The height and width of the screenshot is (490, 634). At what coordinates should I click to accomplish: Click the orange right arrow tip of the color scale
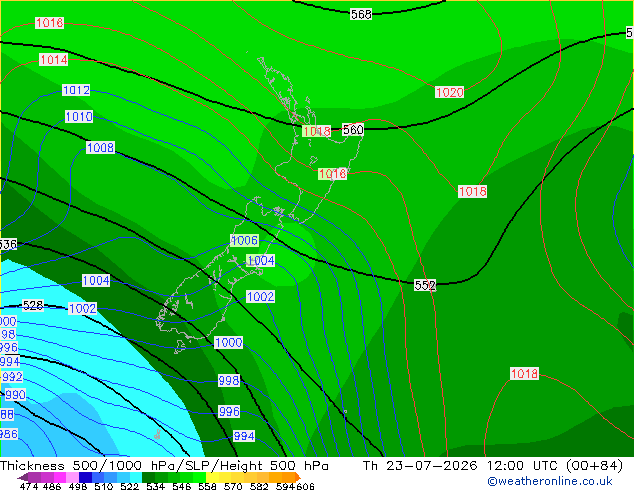pos(298,477)
